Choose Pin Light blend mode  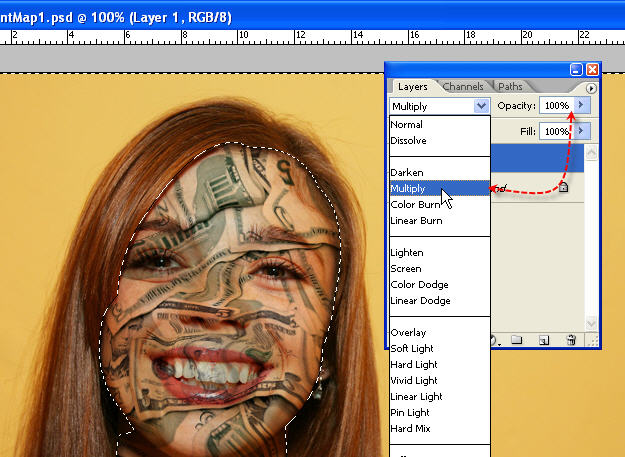(x=440, y=412)
